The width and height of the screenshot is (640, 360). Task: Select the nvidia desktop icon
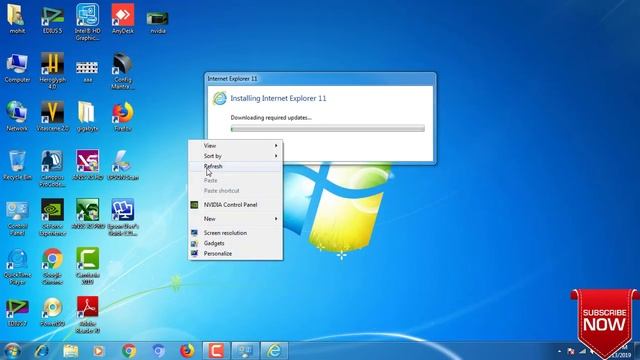[x=158, y=22]
